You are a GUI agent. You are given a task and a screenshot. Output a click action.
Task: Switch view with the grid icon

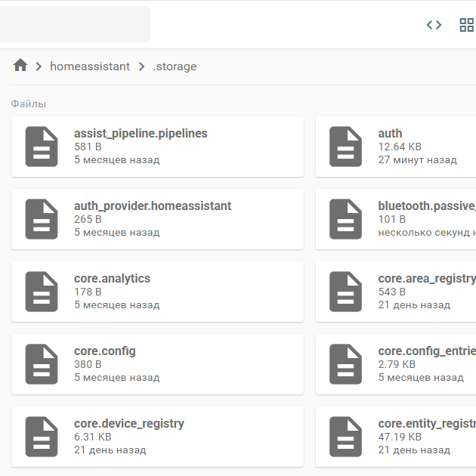[x=467, y=25]
